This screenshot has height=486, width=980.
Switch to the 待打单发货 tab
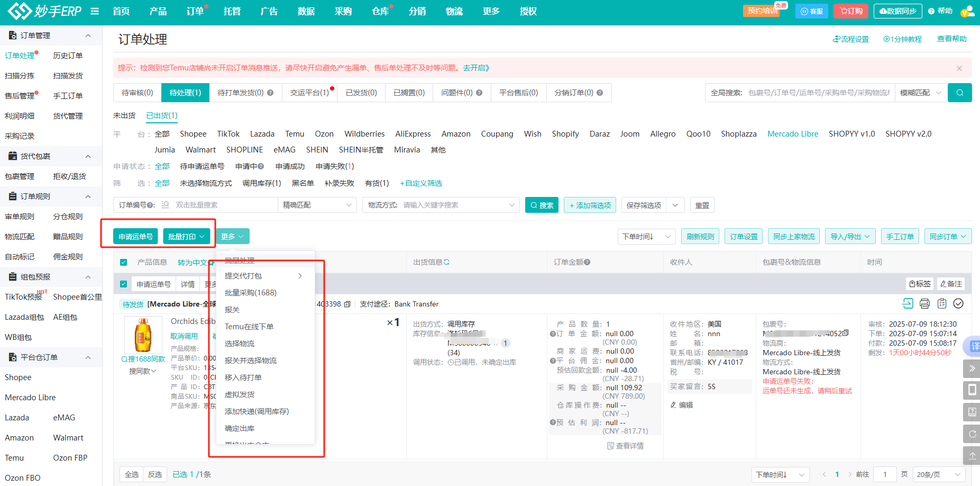pos(245,93)
